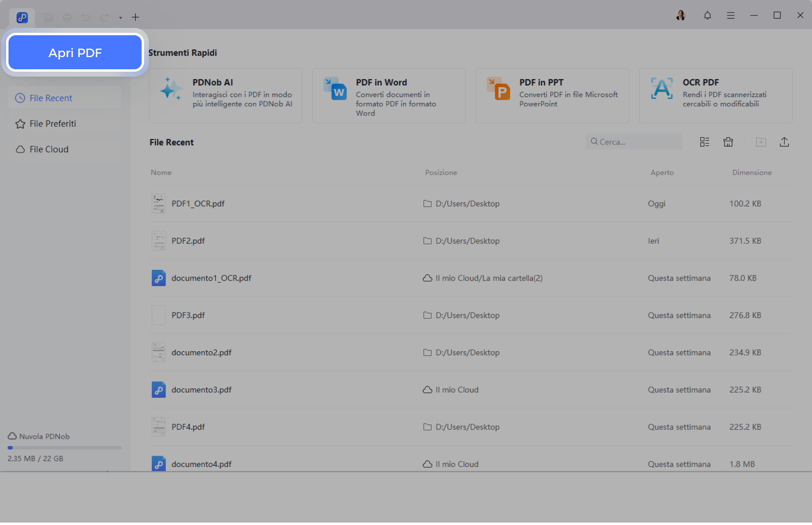Open documento1_OCR.pdf from the list
Image resolution: width=812 pixels, height=525 pixels.
470,278
